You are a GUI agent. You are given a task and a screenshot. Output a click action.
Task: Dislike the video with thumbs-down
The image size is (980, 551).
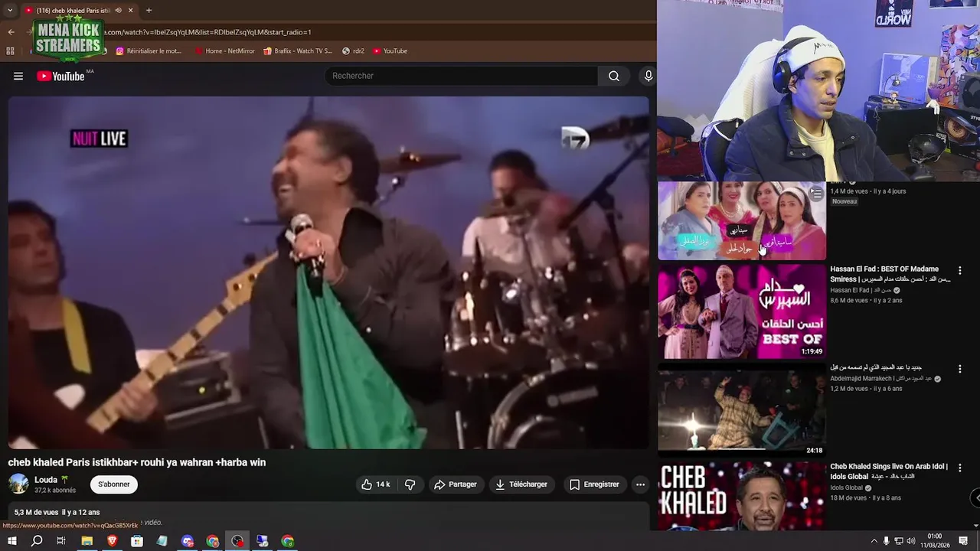point(410,484)
